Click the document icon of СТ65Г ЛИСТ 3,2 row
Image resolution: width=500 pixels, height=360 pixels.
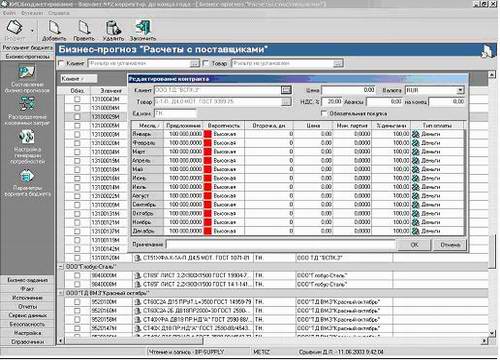[137, 276]
